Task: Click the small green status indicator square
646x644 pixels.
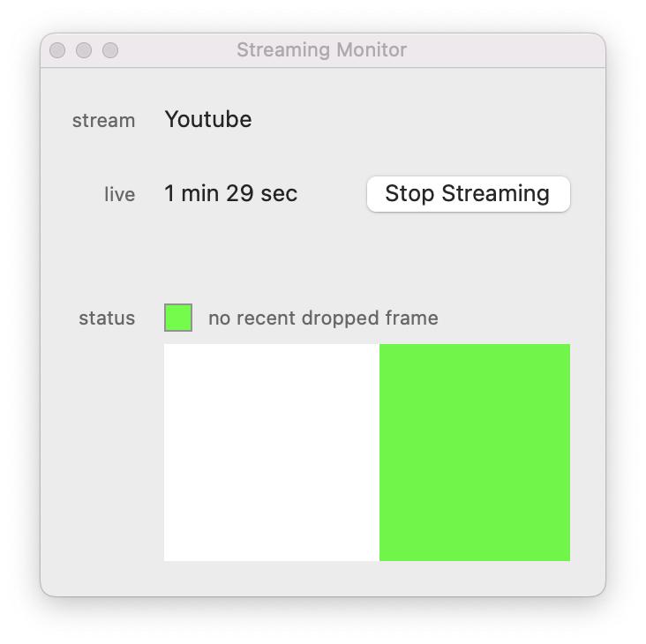Action: click(x=178, y=318)
